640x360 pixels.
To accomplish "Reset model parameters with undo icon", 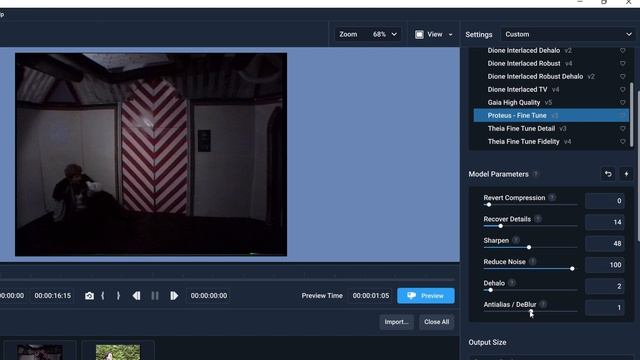I will [x=608, y=174].
